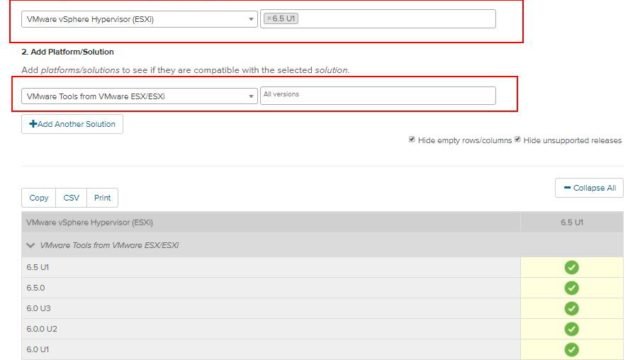
Task: Select the 6.5 U1 row label
Action: pos(38,267)
